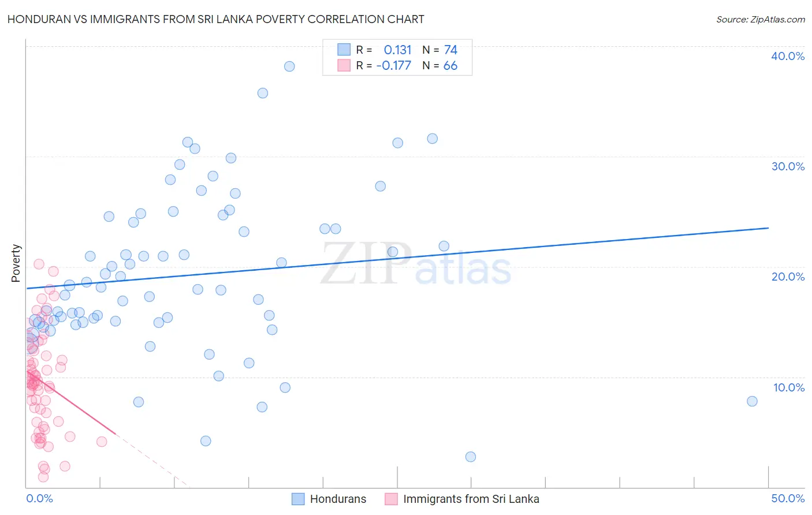Screen dimensions: 812x515
Task: Click the blue Hondurans legend swatch at bottom
Action: 298,499
